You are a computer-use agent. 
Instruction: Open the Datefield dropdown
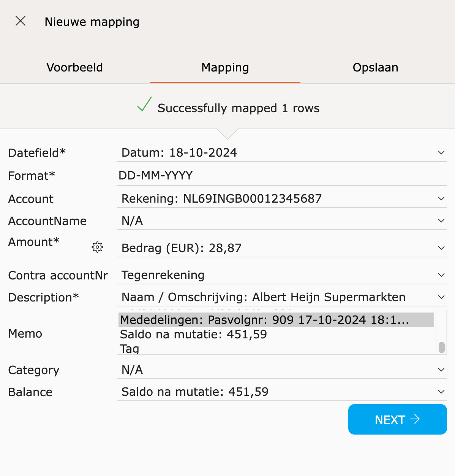click(x=282, y=153)
